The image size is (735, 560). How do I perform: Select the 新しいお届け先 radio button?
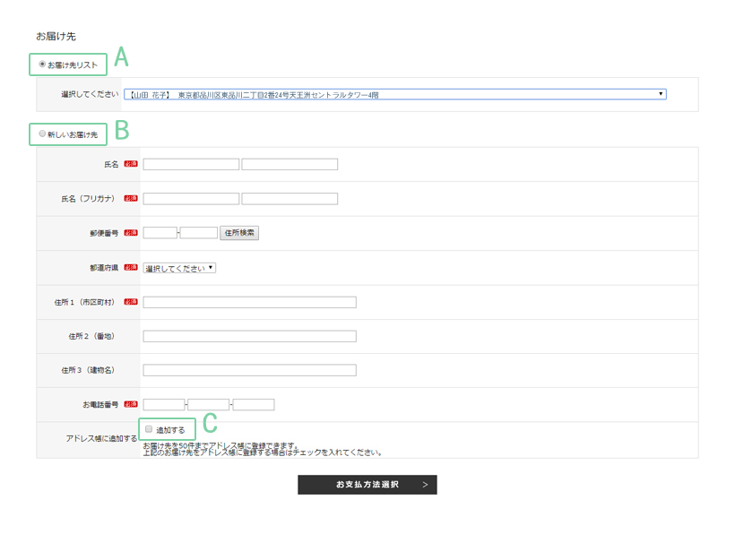pyautogui.click(x=42, y=134)
